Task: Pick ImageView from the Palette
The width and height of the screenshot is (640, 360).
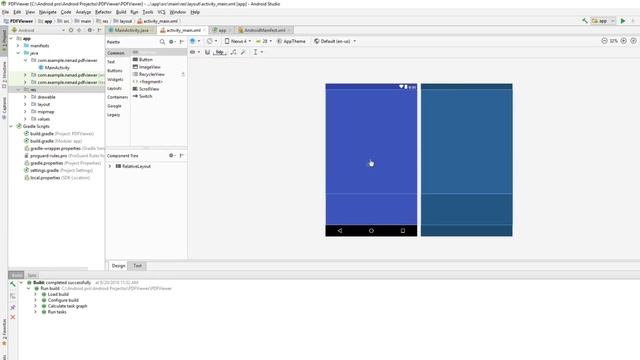Action: [x=147, y=67]
